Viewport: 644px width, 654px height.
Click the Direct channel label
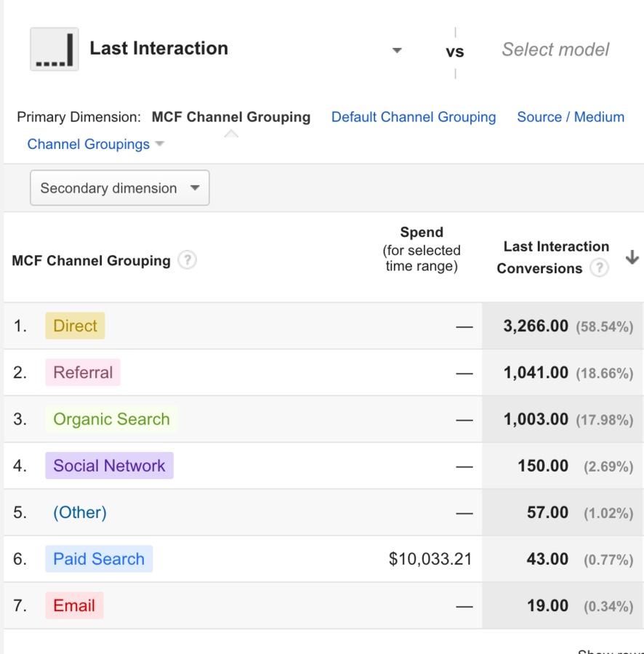75,326
